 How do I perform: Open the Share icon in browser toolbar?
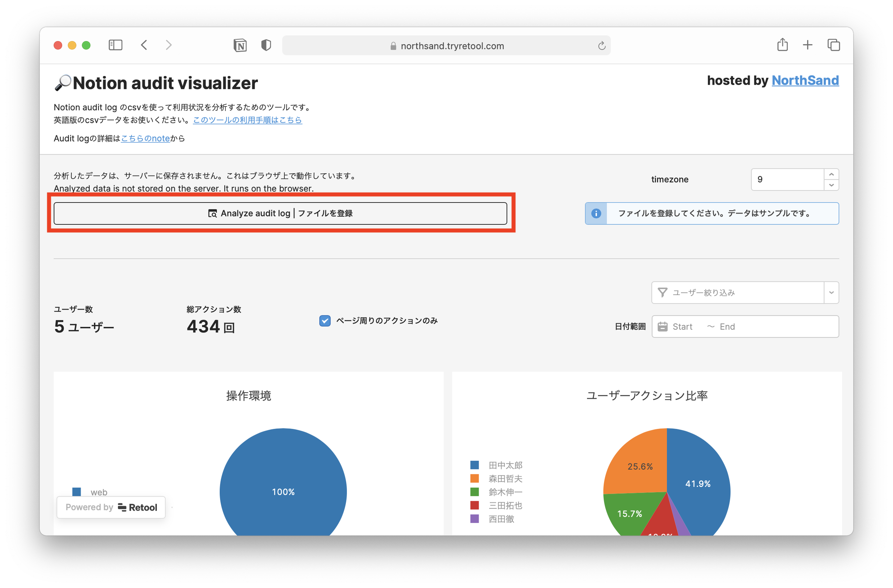(782, 45)
